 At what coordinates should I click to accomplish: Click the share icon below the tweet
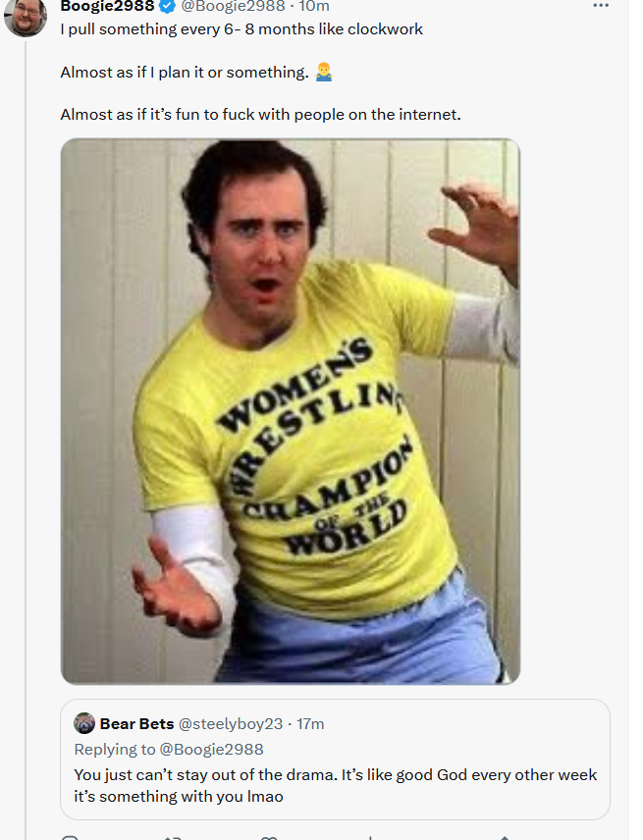click(504, 837)
